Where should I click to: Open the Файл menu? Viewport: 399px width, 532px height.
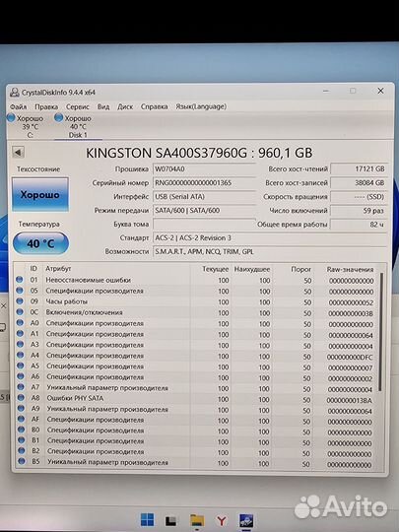pos(18,106)
